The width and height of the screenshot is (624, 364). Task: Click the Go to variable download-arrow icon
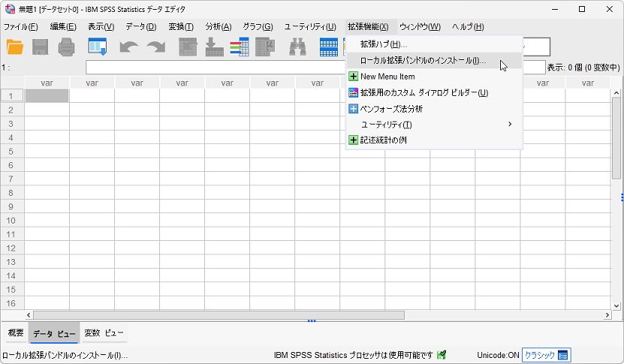tap(214, 47)
